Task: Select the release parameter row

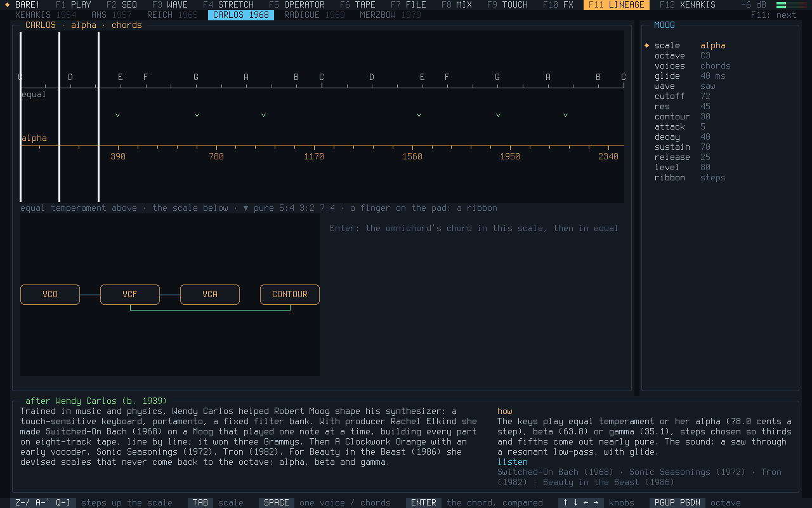Action: 721,157
